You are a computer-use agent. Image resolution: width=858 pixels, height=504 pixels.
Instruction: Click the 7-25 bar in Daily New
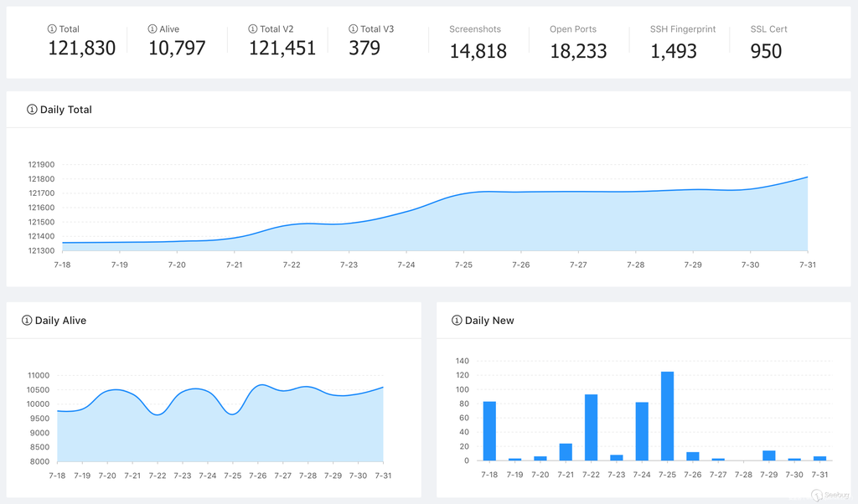pos(667,416)
